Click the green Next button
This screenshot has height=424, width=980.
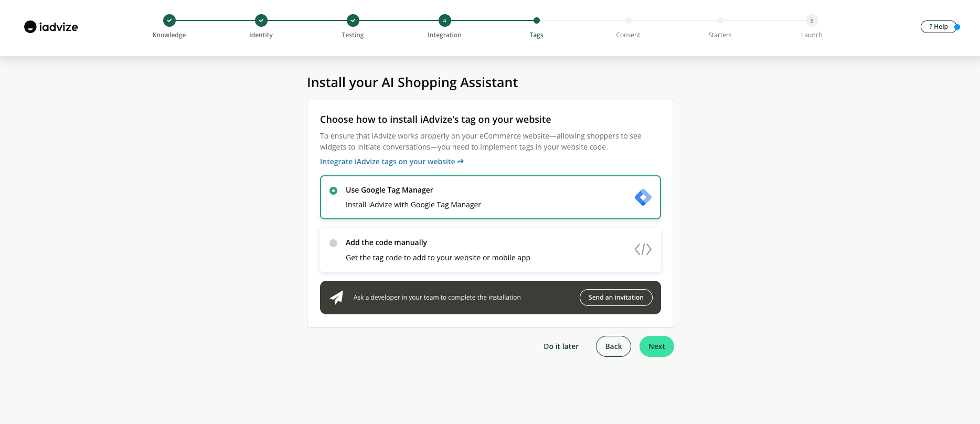656,346
